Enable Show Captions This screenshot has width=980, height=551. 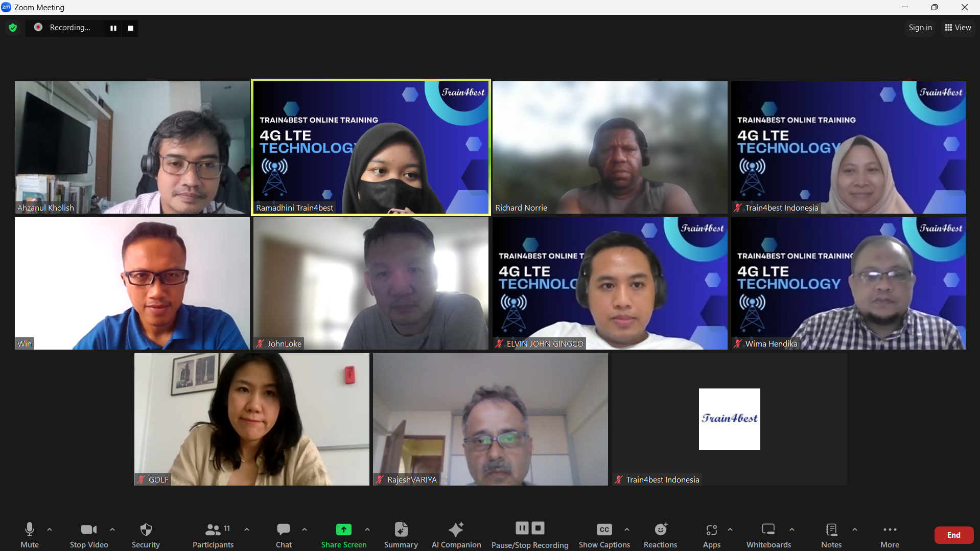[604, 535]
